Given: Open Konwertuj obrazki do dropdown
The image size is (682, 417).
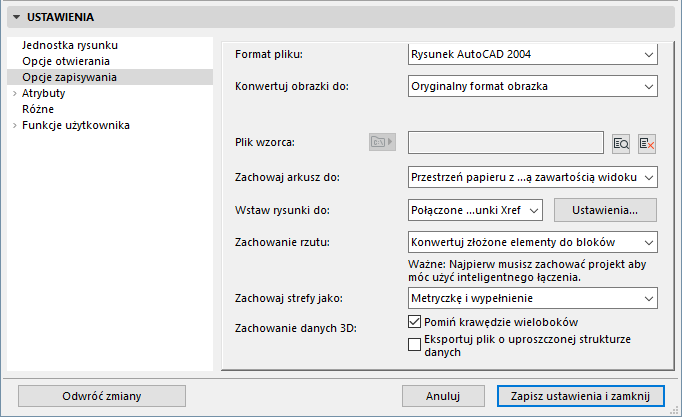Looking at the screenshot, I should point(532,86).
